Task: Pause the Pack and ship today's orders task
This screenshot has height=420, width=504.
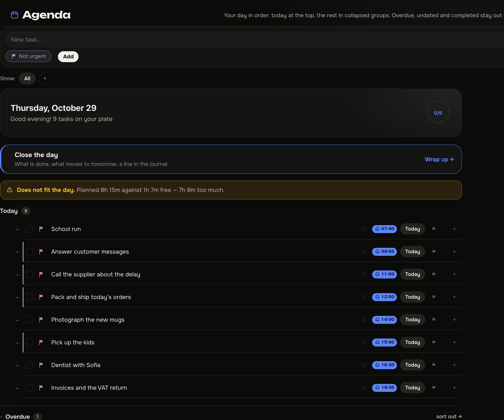Action: pos(434,297)
